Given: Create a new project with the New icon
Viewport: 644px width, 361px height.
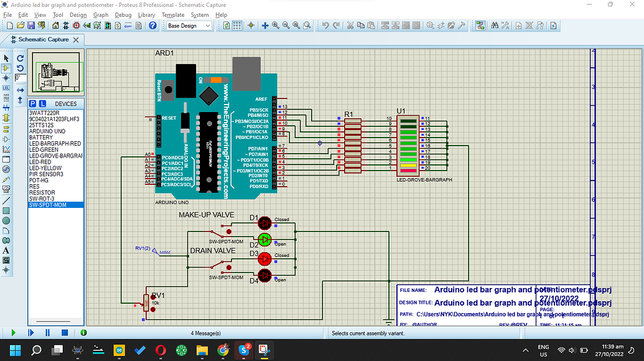Looking at the screenshot, I should [10, 26].
